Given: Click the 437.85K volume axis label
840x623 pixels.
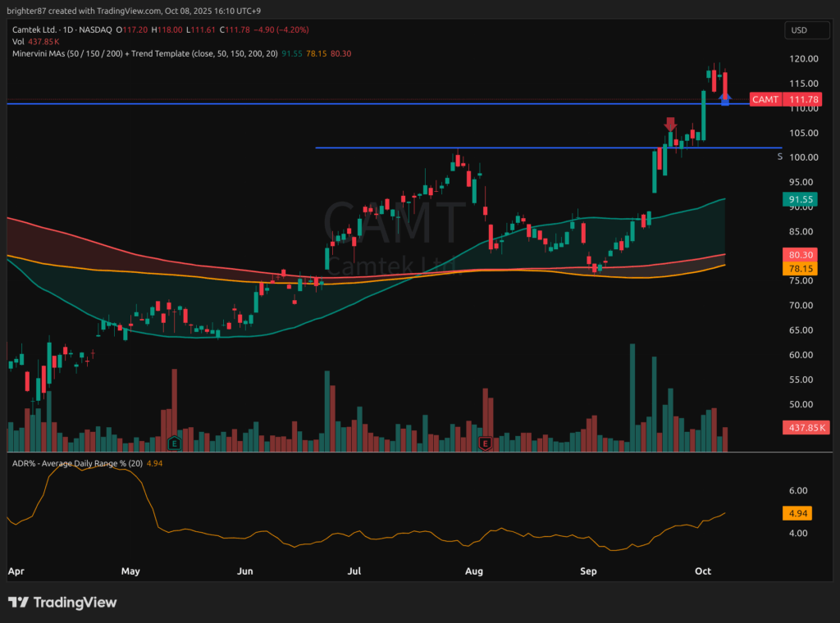Looking at the screenshot, I should 806,428.
